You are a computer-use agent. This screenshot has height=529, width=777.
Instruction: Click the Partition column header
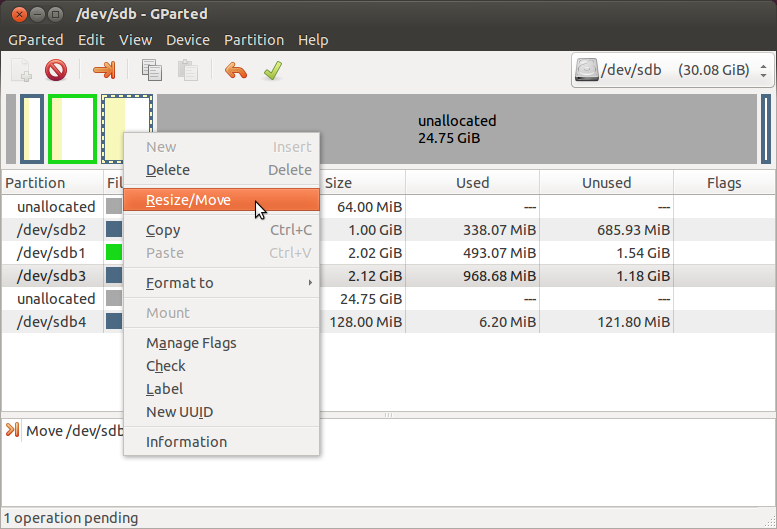[x=52, y=183]
